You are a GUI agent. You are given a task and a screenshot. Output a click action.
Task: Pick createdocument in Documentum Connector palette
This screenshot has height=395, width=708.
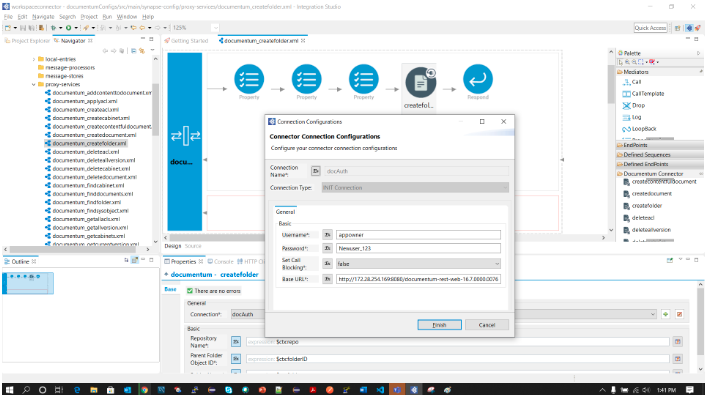click(647, 194)
